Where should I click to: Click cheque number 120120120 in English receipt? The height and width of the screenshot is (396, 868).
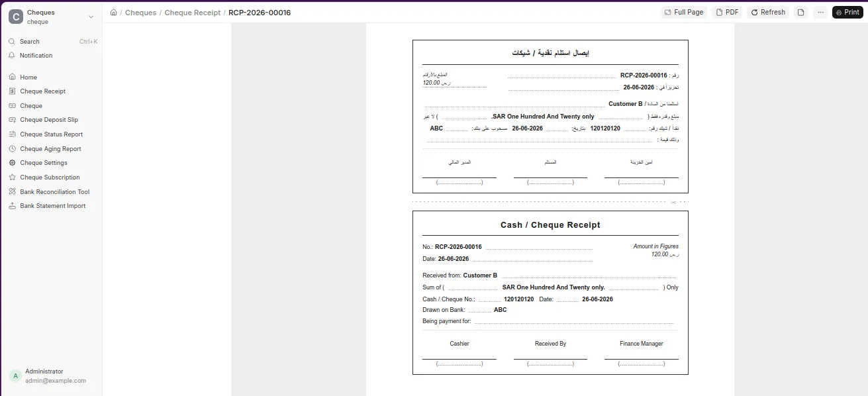[519, 299]
